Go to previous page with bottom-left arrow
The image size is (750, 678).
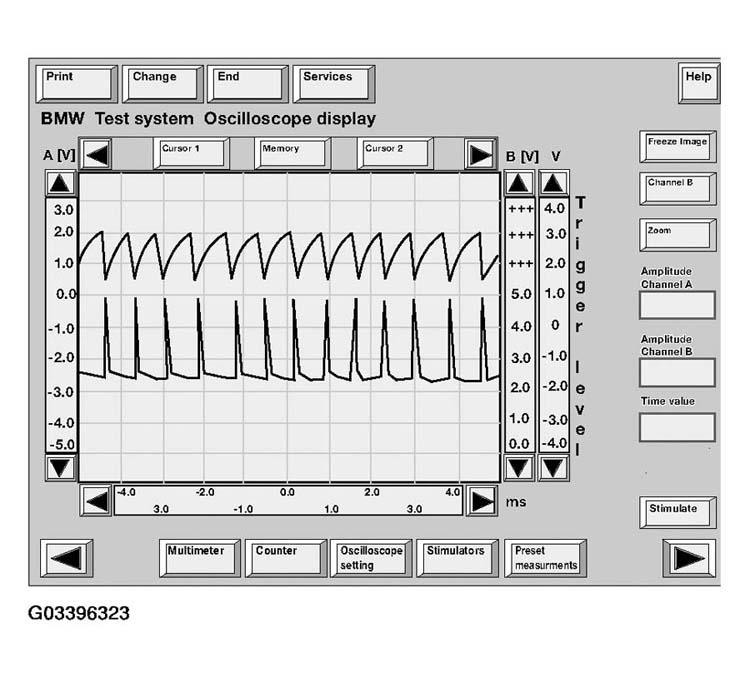69,558
